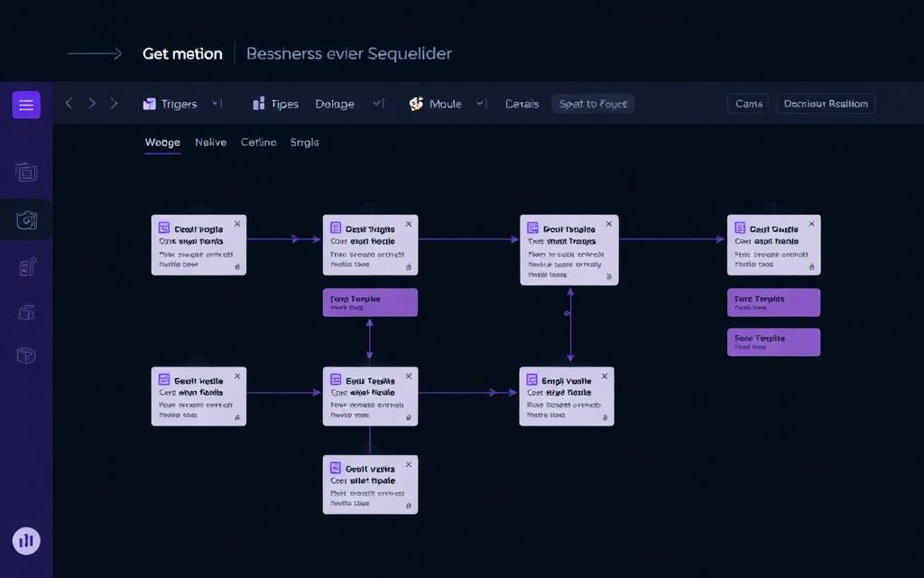Switch to the Wobge tab
This screenshot has width=924, height=578.
(162, 142)
